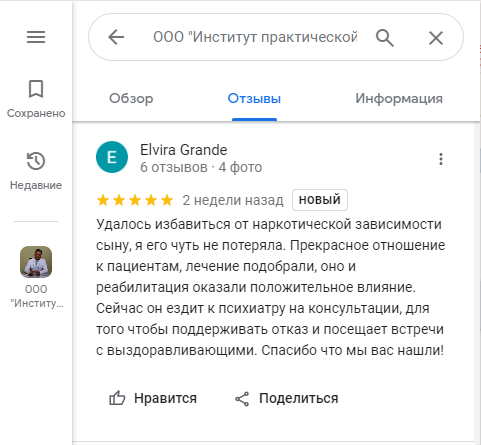Viewport: 481px width, 445px height.
Task: Click the magnifier search icon
Action: click(x=385, y=37)
